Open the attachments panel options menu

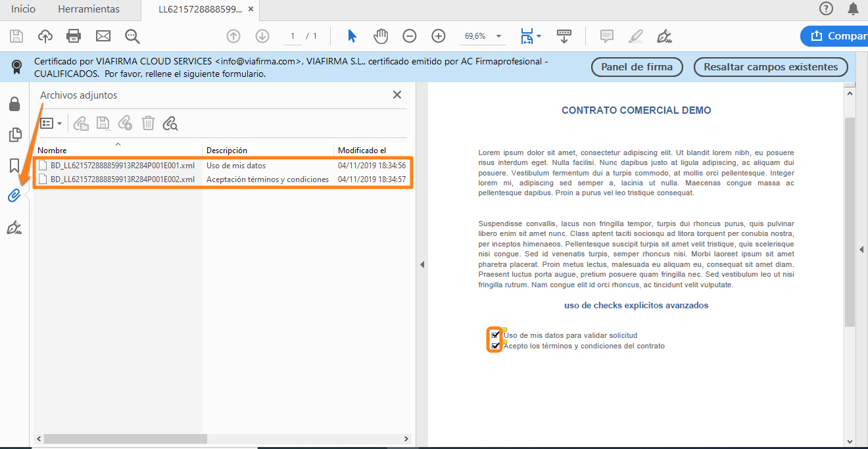tap(51, 123)
